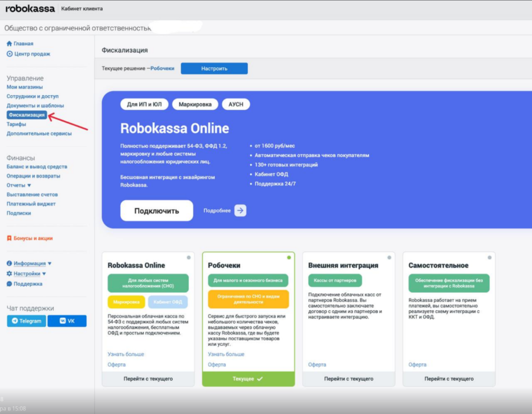Click the Бонусы и акции gift icon
This screenshot has height=414, width=532.
(9, 238)
